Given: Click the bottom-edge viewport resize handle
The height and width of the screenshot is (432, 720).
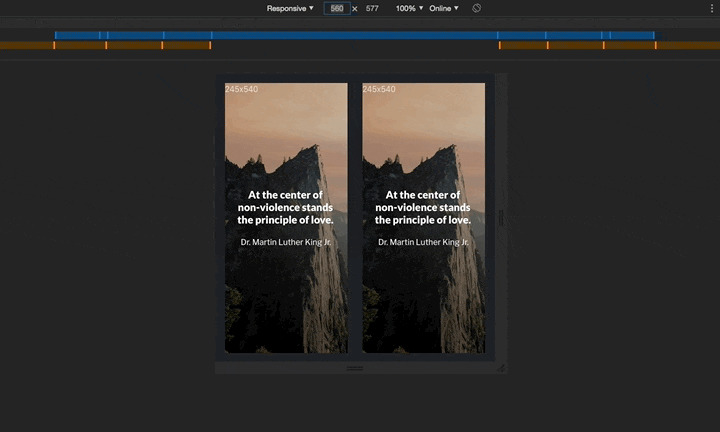Looking at the screenshot, I should pos(355,368).
